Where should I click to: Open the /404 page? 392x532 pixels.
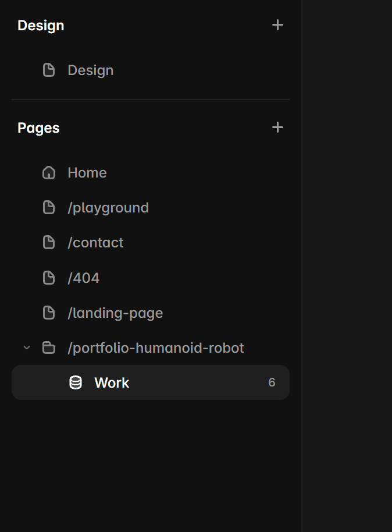(83, 278)
